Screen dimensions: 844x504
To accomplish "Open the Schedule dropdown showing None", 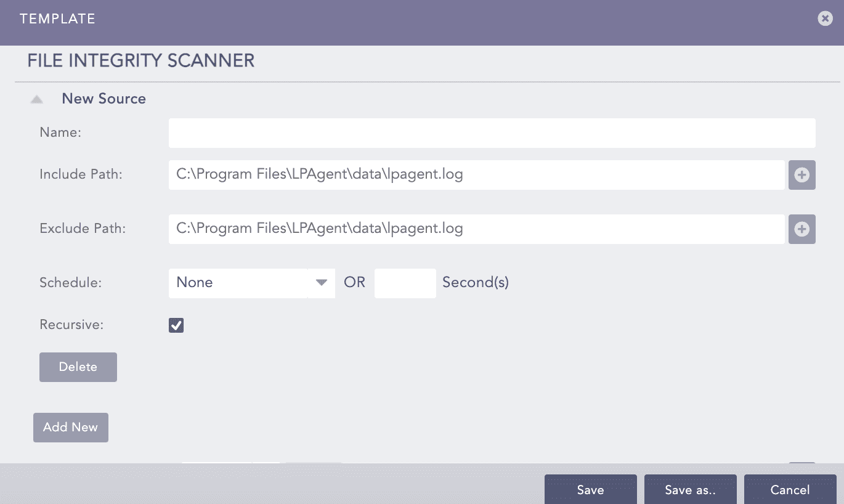I will 251,283.
